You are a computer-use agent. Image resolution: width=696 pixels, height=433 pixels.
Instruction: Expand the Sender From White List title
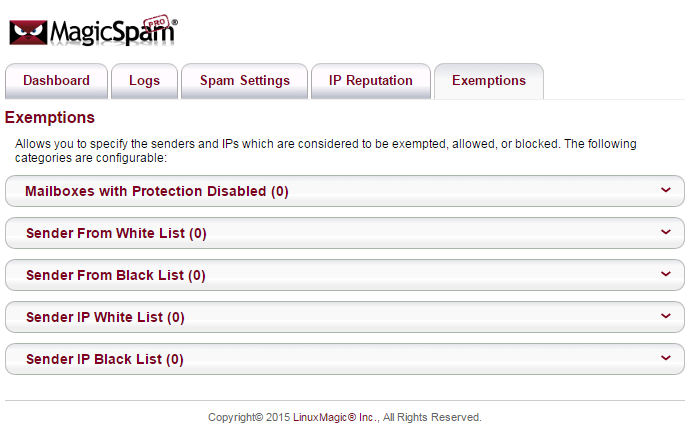pyautogui.click(x=116, y=233)
